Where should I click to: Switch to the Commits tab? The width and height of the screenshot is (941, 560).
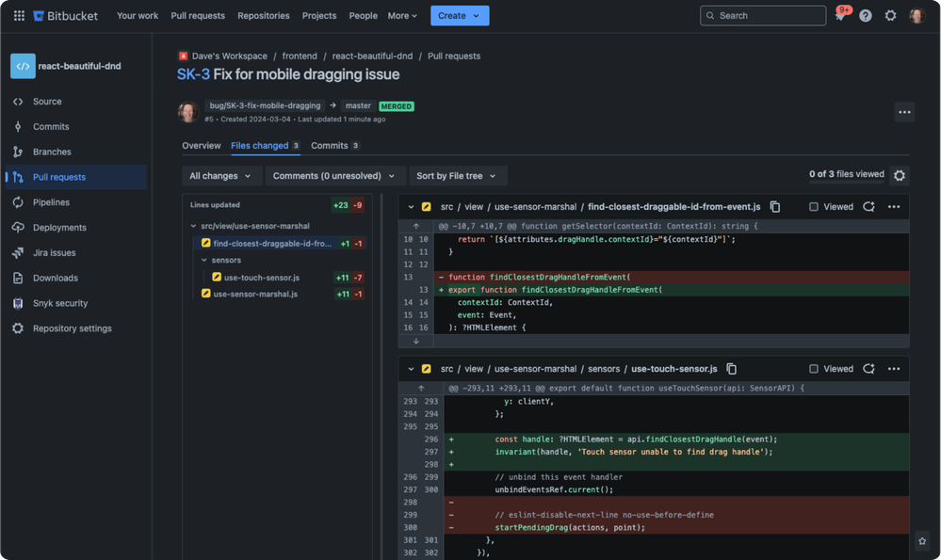click(335, 145)
